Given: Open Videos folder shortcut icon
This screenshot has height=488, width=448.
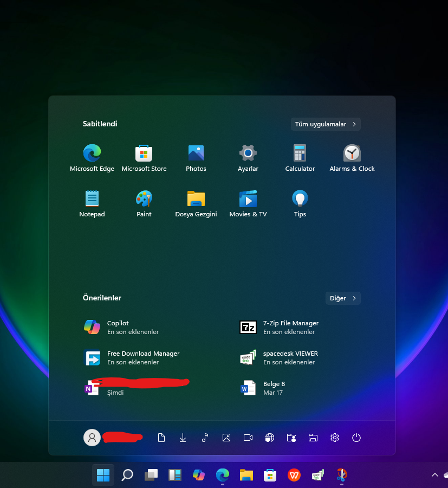Looking at the screenshot, I should (248, 438).
